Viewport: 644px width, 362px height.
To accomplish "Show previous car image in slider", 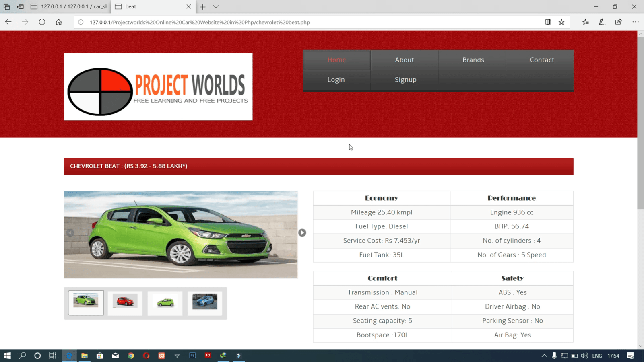I will 70,233.
